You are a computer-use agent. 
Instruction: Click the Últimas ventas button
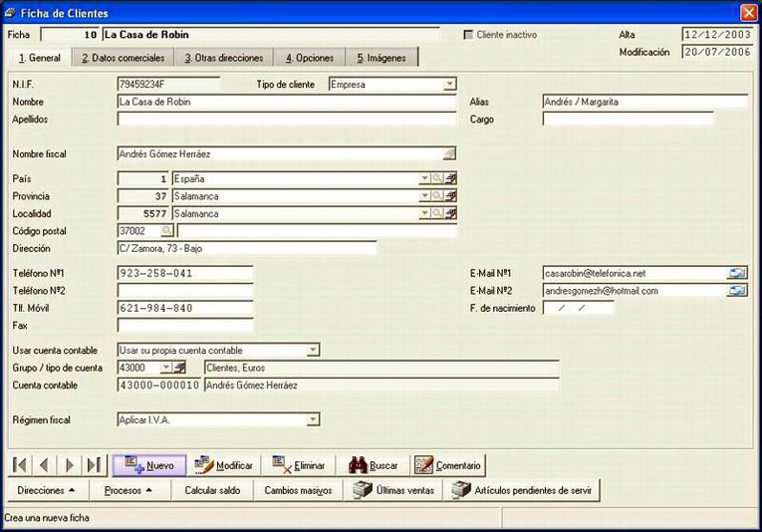tap(393, 490)
